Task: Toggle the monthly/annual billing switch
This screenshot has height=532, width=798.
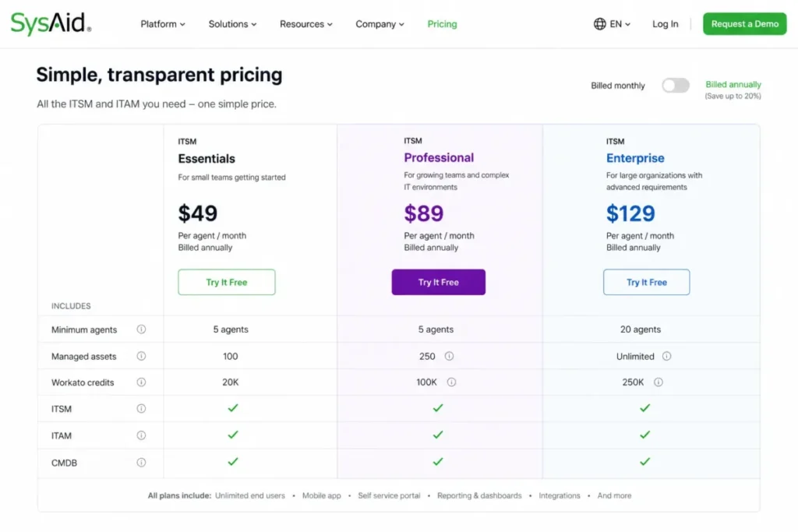Action: click(676, 86)
